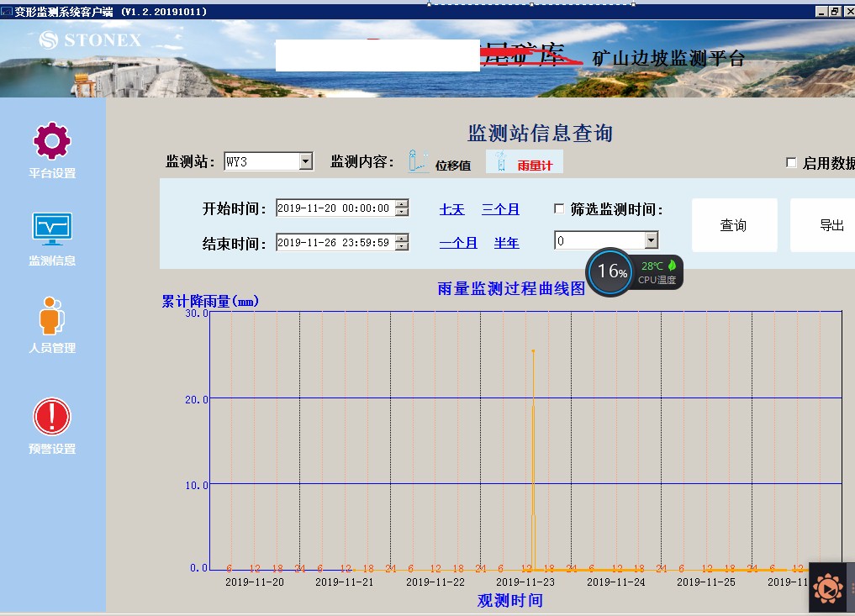Expand the 监测站 WY3 dropdown

coord(306,161)
